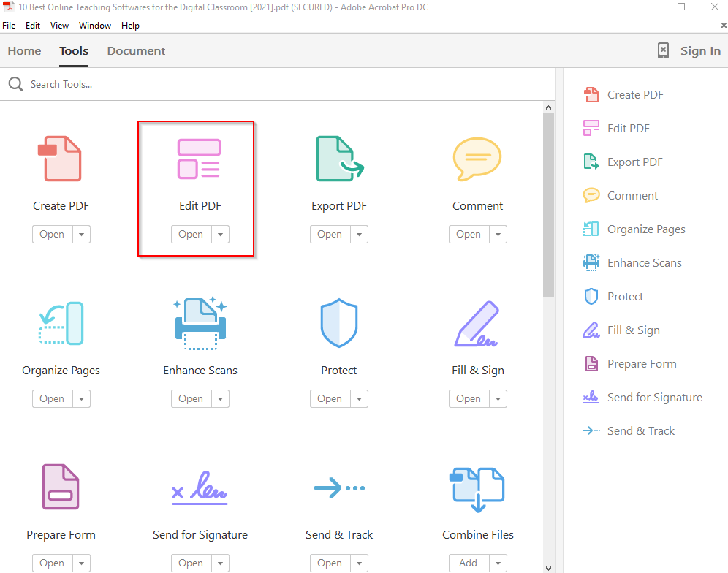Click the Edit PDF large icon

[x=199, y=159]
